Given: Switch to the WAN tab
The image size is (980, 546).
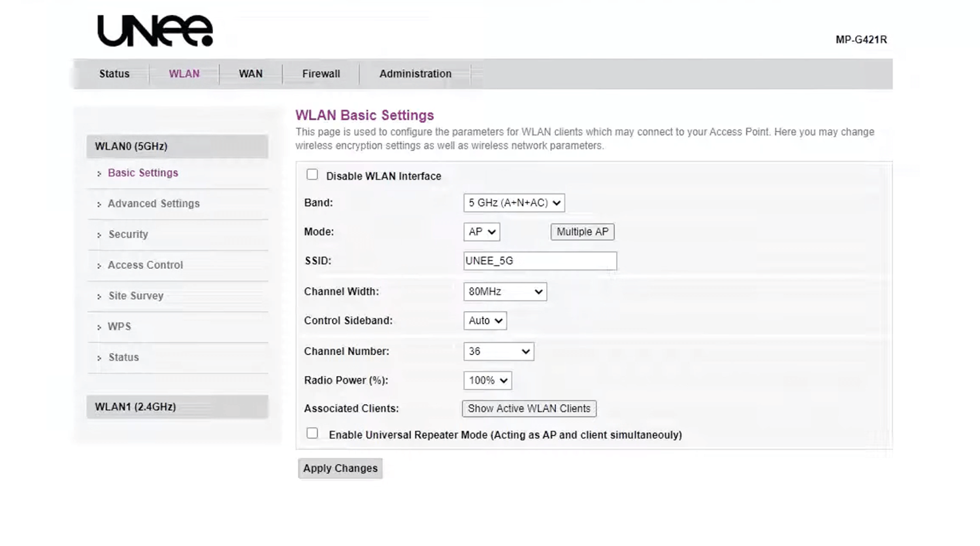Looking at the screenshot, I should (x=250, y=74).
